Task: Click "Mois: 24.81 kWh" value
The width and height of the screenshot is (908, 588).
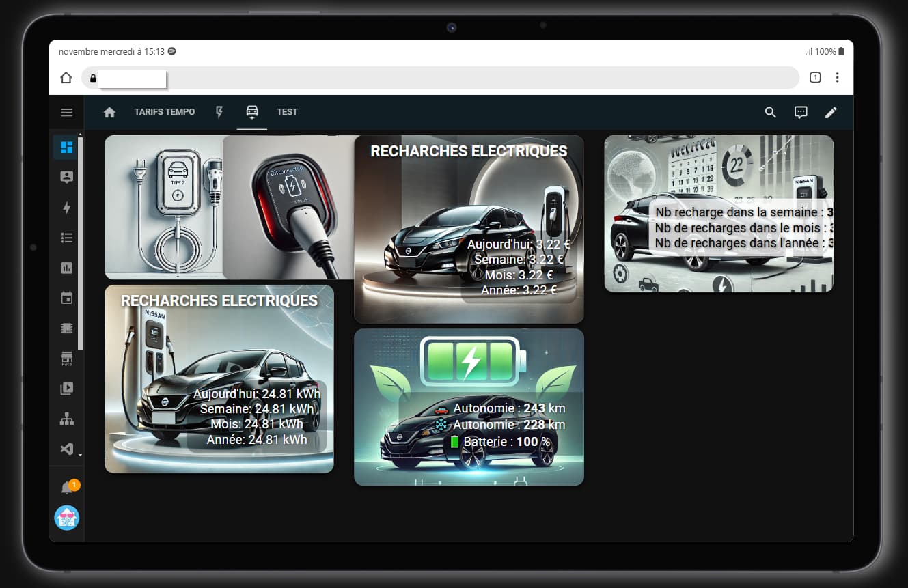Action: [x=257, y=424]
